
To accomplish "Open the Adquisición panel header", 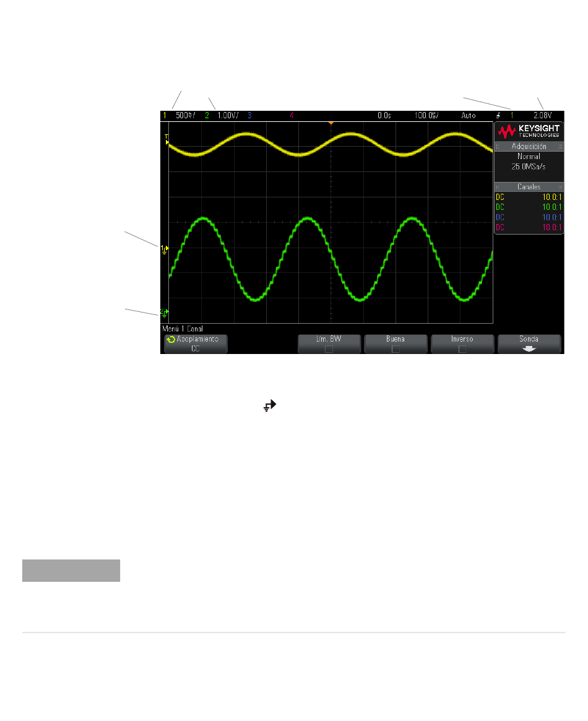I will [529, 146].
